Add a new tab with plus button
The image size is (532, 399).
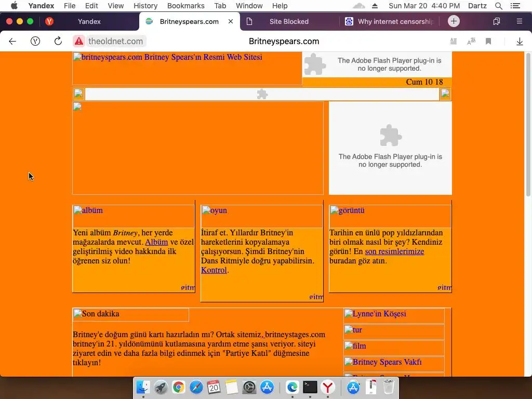[x=454, y=21]
